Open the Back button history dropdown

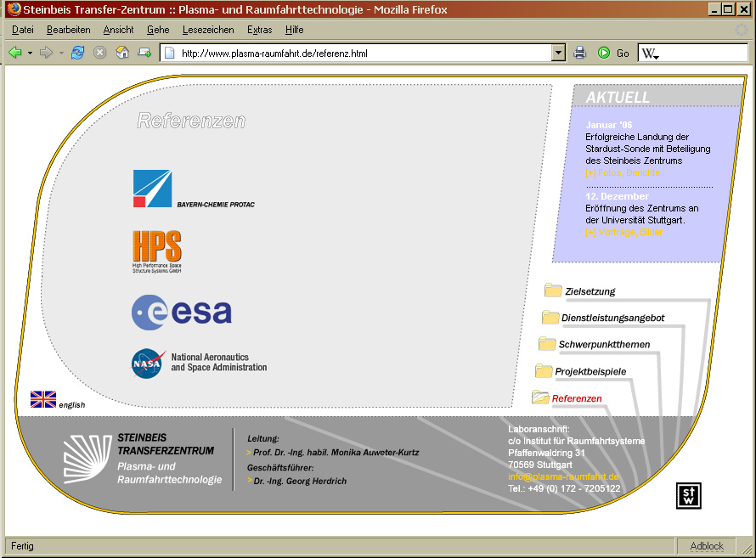pyautogui.click(x=31, y=53)
